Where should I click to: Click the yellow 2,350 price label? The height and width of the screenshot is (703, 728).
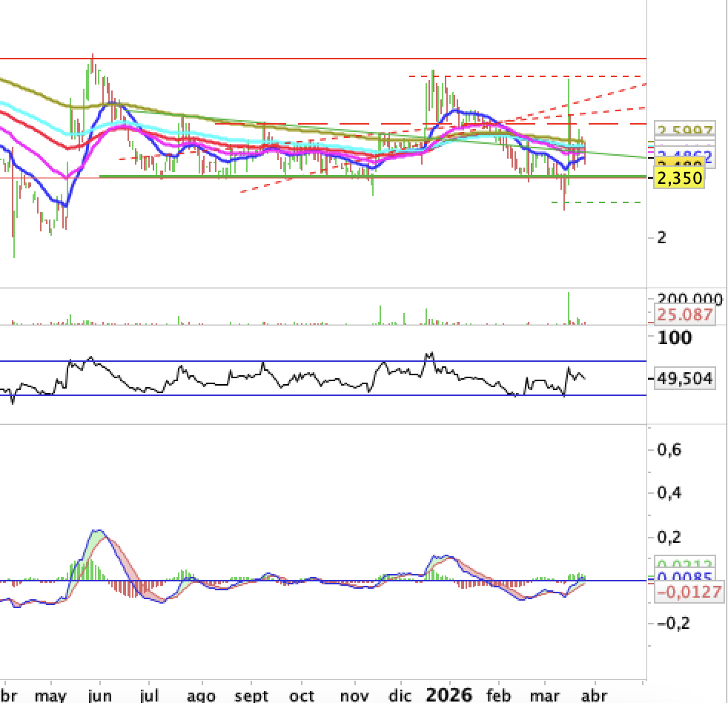(x=679, y=178)
